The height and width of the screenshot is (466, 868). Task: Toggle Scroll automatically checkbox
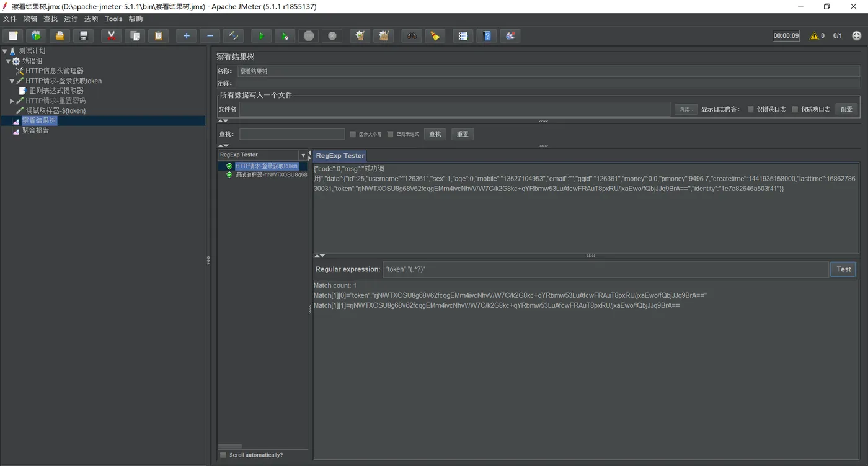pos(223,455)
